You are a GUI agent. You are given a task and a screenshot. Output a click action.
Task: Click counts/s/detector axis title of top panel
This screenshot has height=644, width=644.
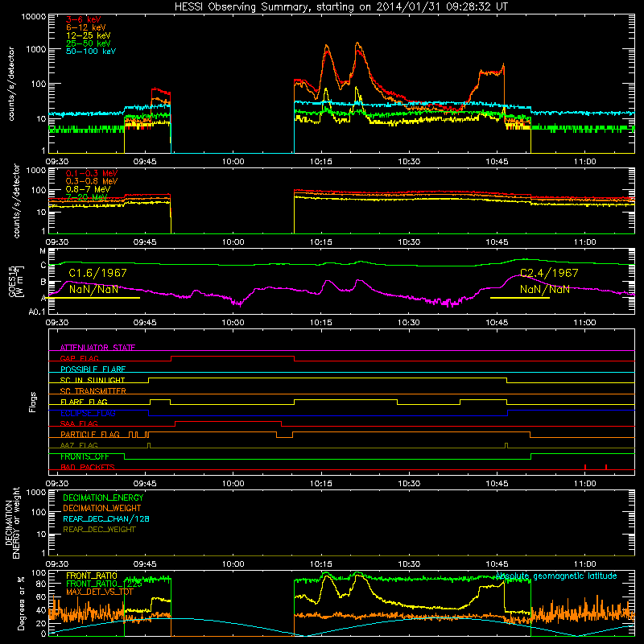click(10, 84)
